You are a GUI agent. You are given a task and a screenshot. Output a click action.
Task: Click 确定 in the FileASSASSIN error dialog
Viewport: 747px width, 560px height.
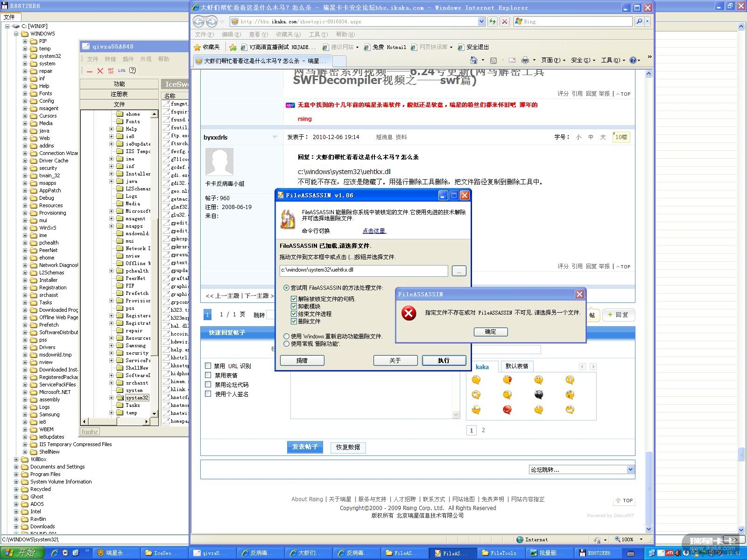pyautogui.click(x=491, y=332)
